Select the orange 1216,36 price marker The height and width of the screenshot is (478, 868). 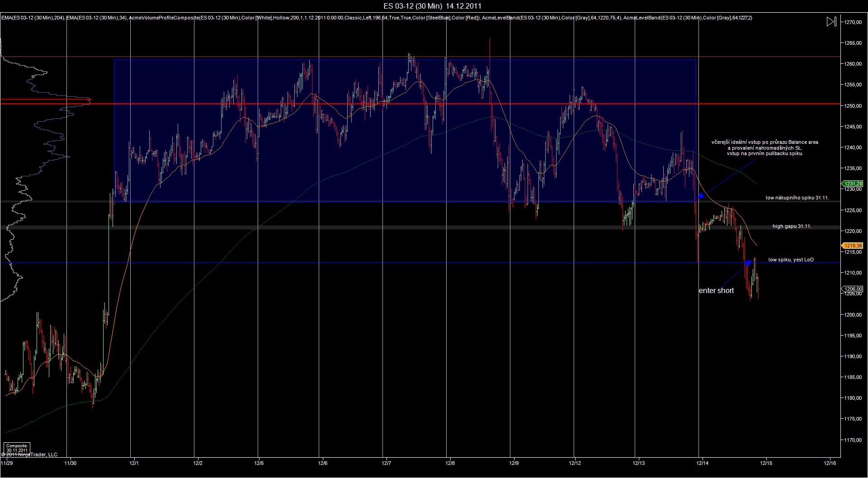tap(852, 246)
